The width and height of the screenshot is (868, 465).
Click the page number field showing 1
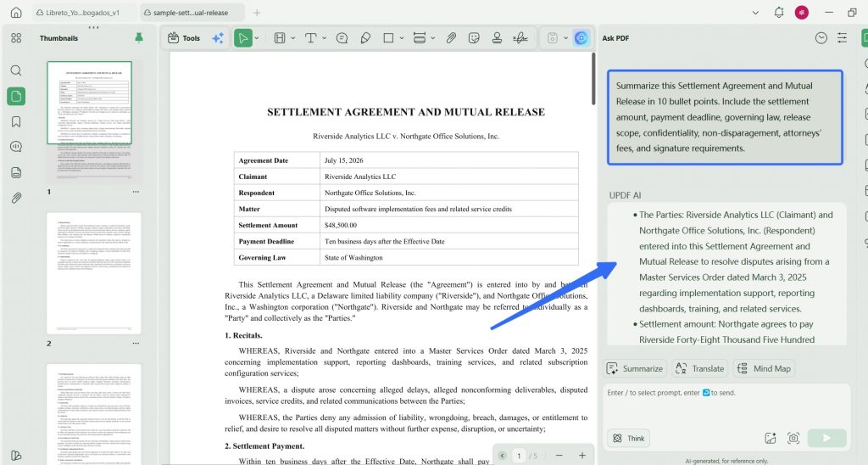point(519,456)
